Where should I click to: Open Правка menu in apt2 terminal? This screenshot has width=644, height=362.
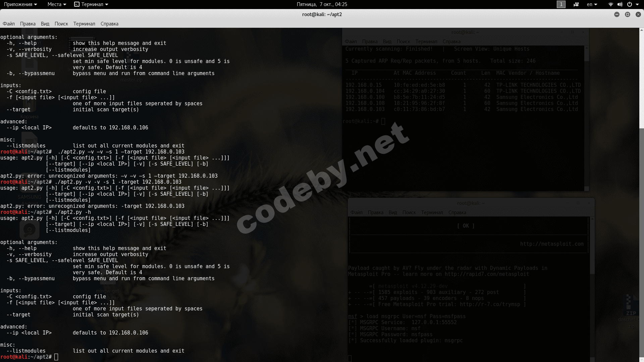[x=28, y=24]
